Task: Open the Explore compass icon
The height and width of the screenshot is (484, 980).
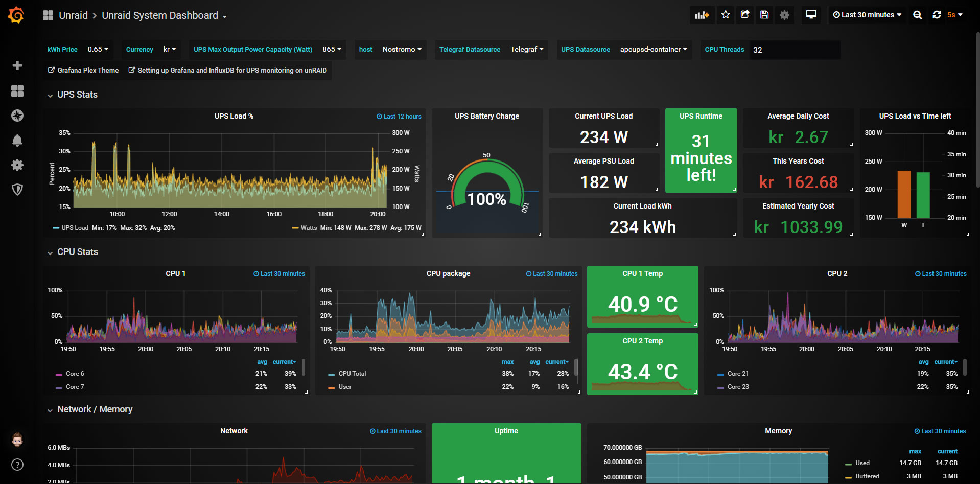Action: pos(17,116)
